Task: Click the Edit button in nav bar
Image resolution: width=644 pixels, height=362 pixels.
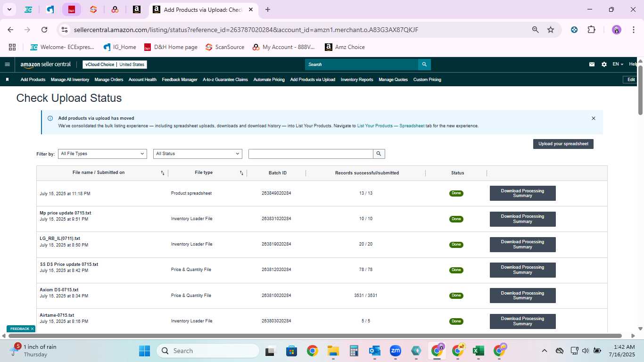Action: pyautogui.click(x=631, y=80)
